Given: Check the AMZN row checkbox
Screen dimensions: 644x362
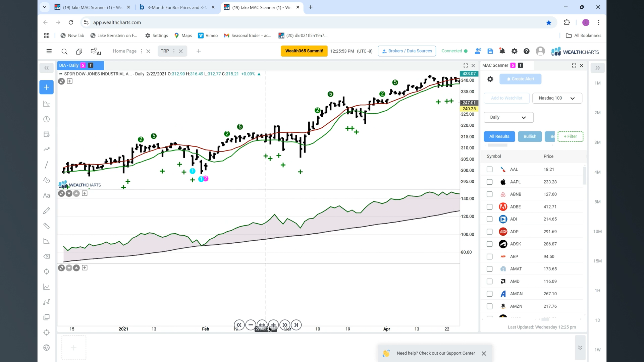Looking at the screenshot, I should click(x=490, y=306).
